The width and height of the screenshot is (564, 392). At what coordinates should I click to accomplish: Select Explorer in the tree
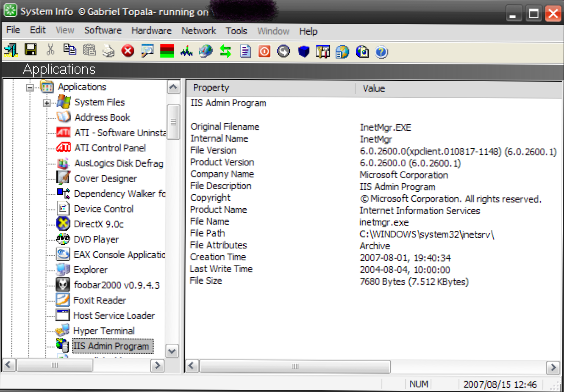pyautogui.click(x=90, y=270)
